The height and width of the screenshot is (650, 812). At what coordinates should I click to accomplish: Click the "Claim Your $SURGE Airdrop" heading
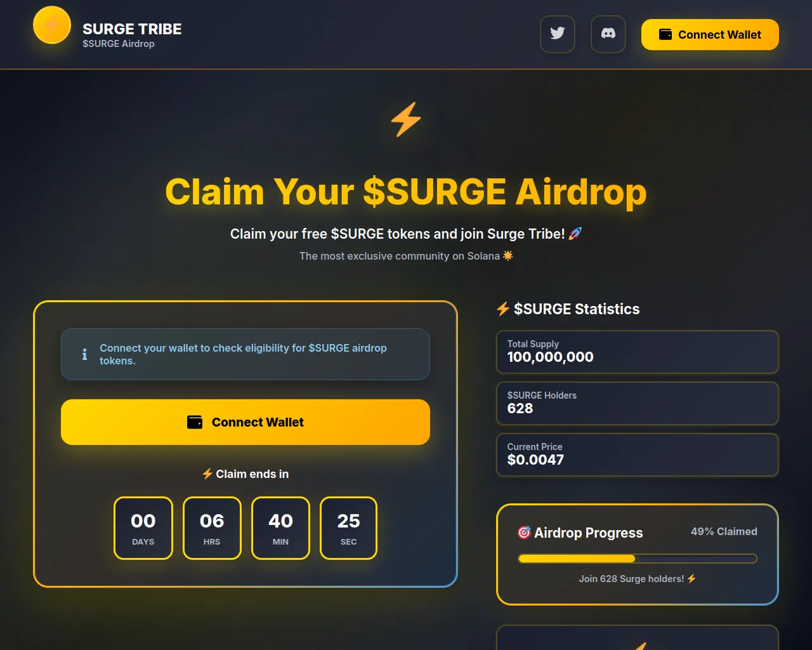point(406,192)
